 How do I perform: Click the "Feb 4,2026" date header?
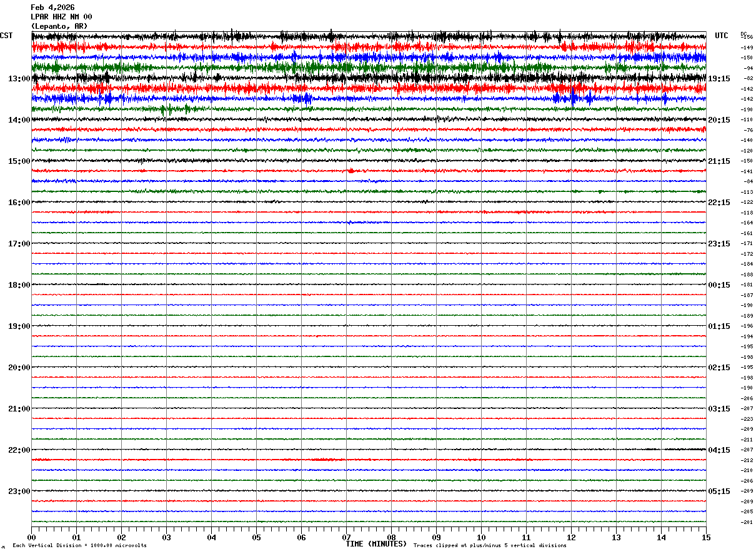52,8
